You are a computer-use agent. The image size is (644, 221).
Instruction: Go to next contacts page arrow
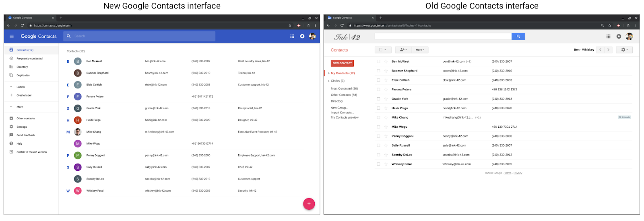608,50
